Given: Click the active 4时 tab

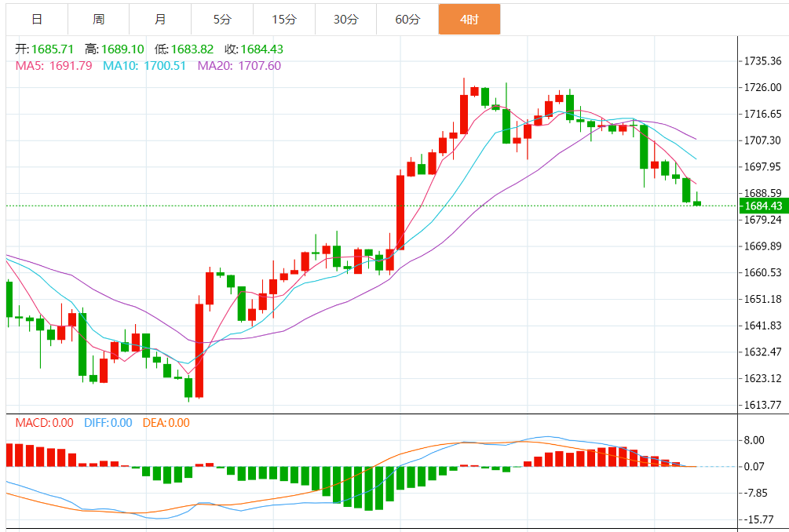Looking at the screenshot, I should click(469, 20).
